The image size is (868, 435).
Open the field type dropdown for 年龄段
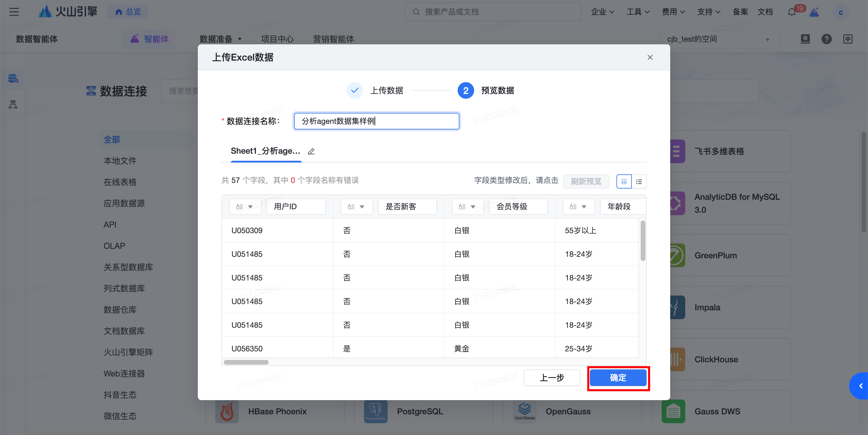point(579,206)
